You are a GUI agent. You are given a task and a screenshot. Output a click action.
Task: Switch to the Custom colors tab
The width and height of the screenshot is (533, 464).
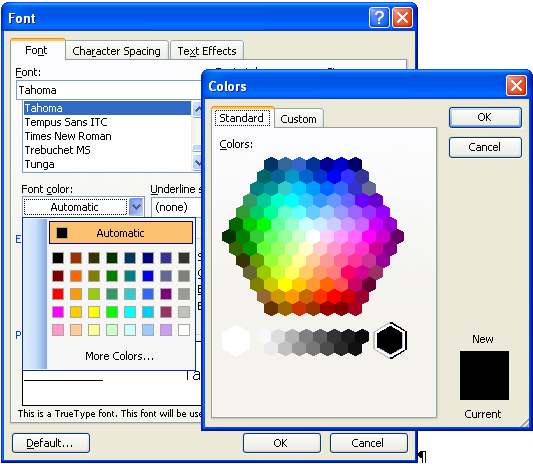pyautogui.click(x=298, y=119)
